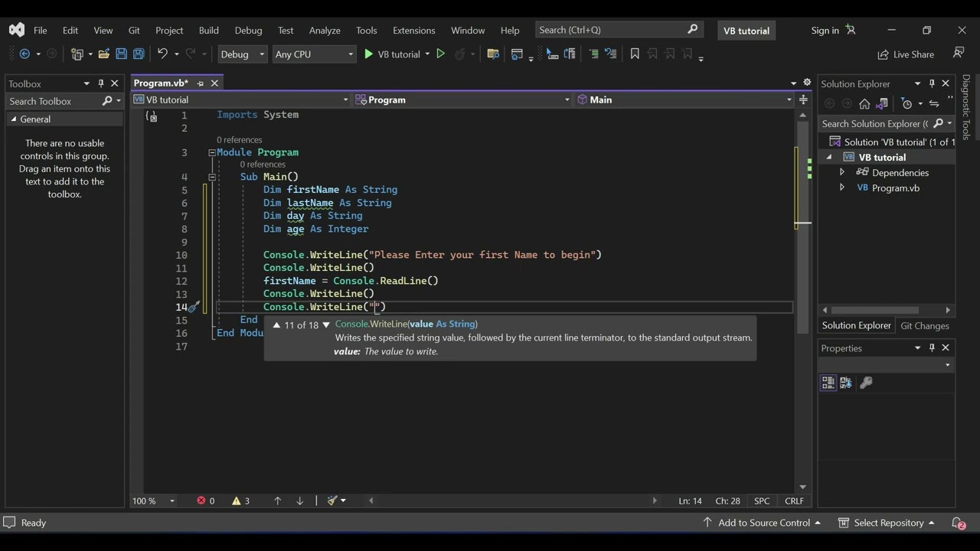Click the Navigate Backward arrow icon
Image resolution: width=980 pixels, height=551 pixels.
click(24, 54)
